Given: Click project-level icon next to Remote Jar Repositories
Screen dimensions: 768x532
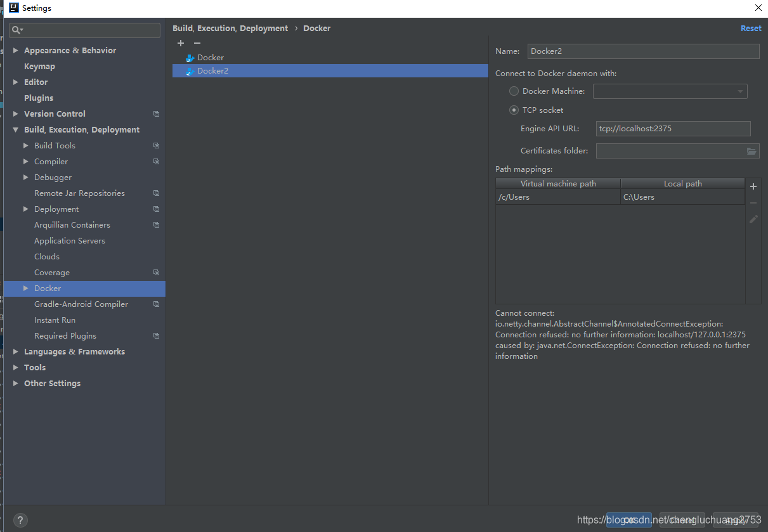Looking at the screenshot, I should click(157, 193).
